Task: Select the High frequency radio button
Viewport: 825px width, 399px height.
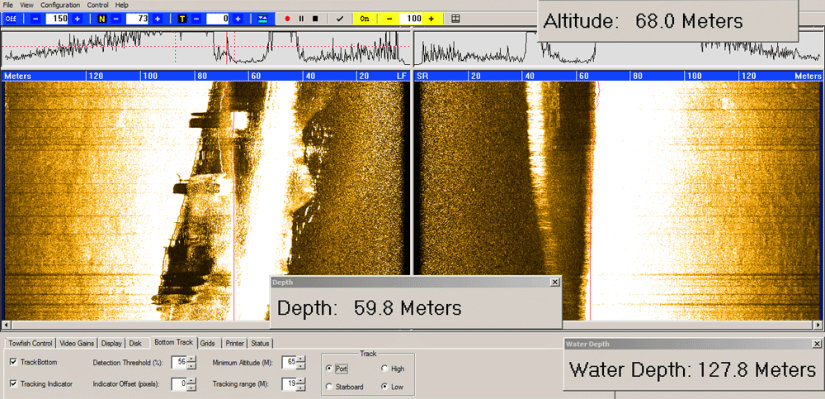Action: pos(384,369)
